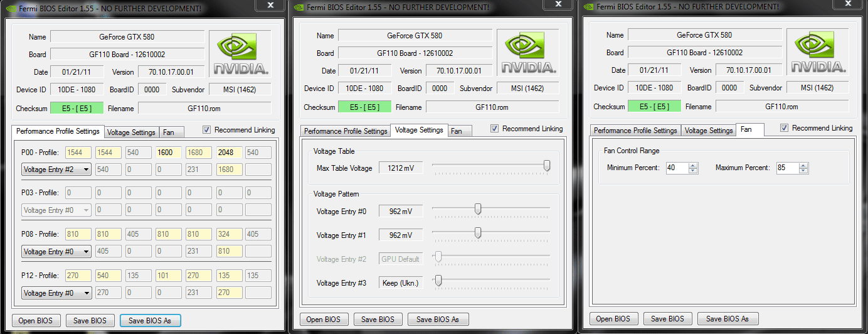This screenshot has height=334, width=868.
Task: Open P03 profile voltage entry dropdown
Action: (x=56, y=210)
